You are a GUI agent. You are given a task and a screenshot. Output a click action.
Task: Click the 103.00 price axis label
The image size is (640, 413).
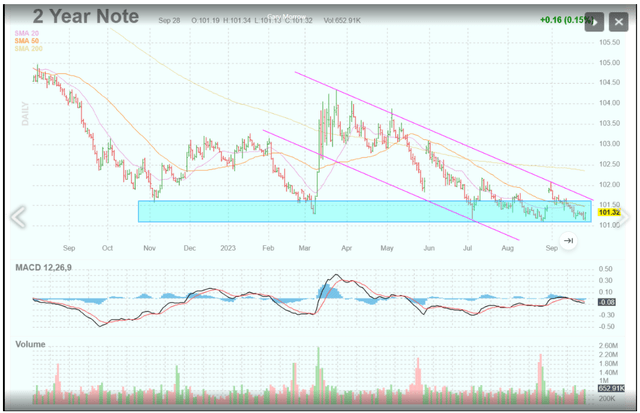click(609, 144)
